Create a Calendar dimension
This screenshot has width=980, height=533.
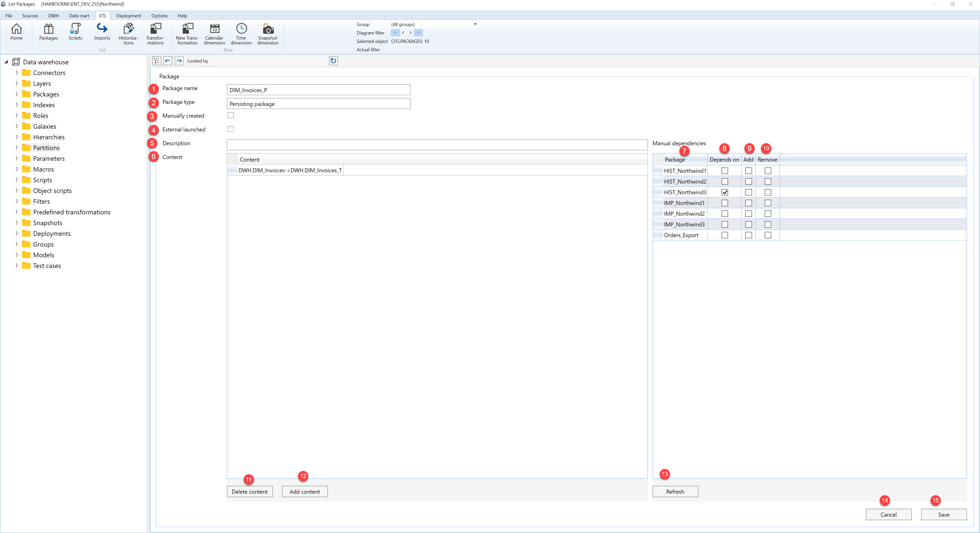coord(214,34)
